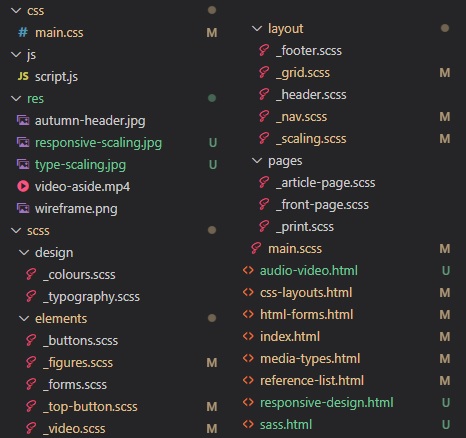Open the _colours.scss partial

click(x=79, y=275)
